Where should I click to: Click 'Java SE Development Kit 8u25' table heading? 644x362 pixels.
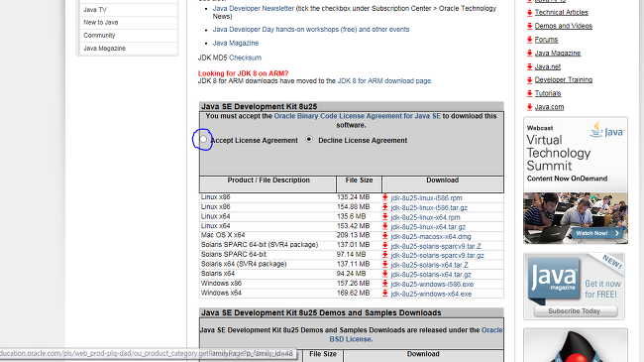tap(260, 106)
